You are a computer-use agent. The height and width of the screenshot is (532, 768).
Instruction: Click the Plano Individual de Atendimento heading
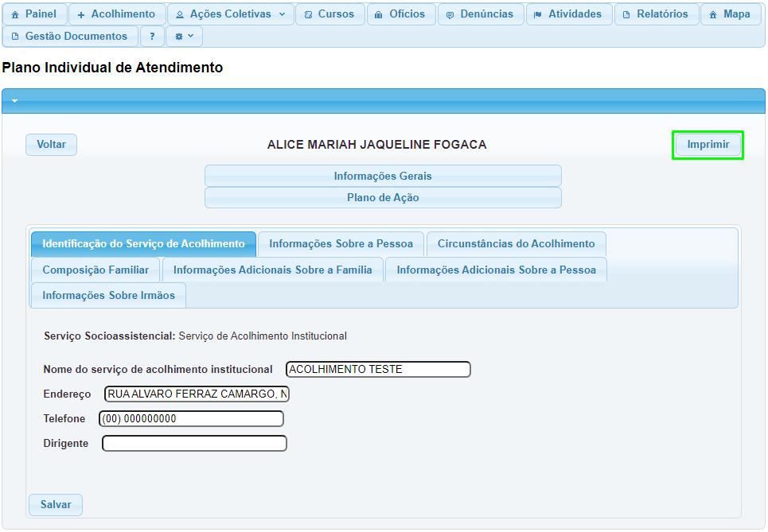point(113,68)
